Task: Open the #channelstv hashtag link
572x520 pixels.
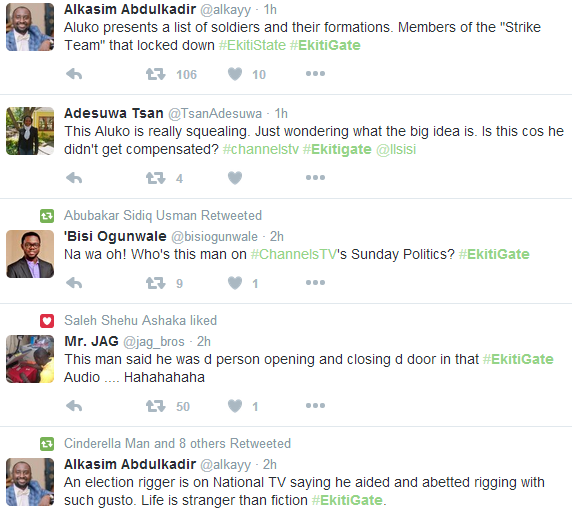Action: point(260,149)
